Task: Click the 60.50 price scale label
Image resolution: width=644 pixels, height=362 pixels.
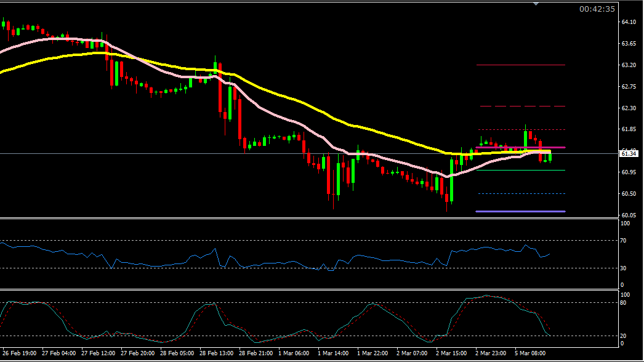Action: [629, 193]
